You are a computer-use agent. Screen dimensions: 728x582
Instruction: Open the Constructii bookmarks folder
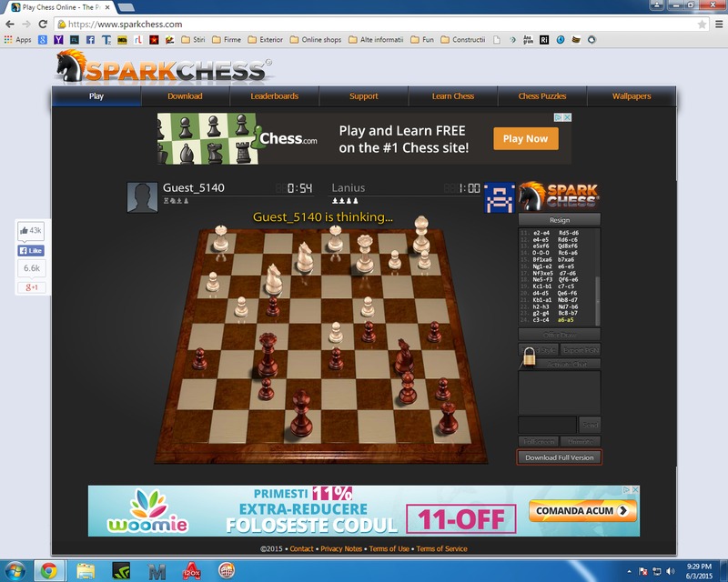click(x=462, y=40)
